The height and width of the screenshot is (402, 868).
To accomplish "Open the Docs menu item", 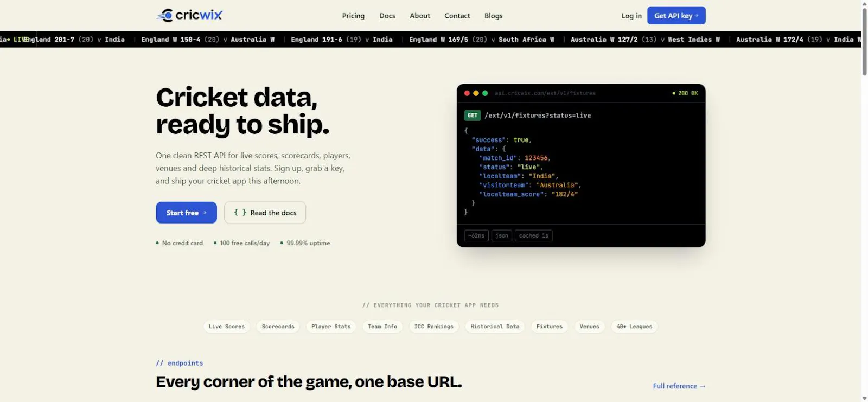I will coord(387,16).
